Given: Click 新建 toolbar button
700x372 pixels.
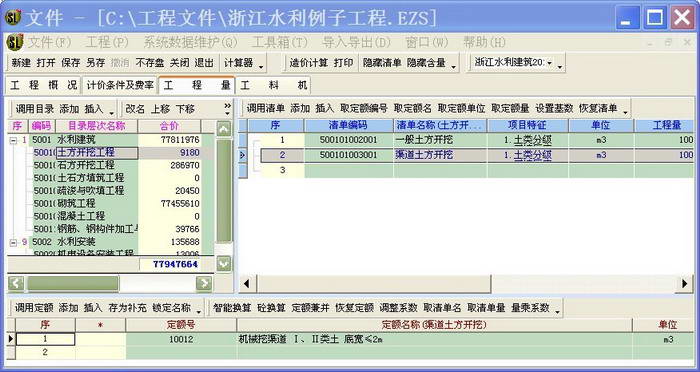Looking at the screenshot, I should click(21, 63).
